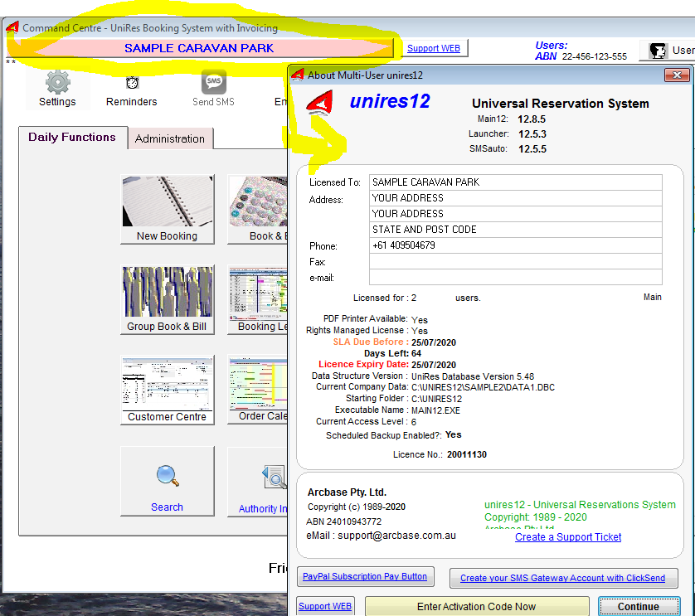
Task: Click the second YOUR ADDRESS field
Action: pos(516,214)
